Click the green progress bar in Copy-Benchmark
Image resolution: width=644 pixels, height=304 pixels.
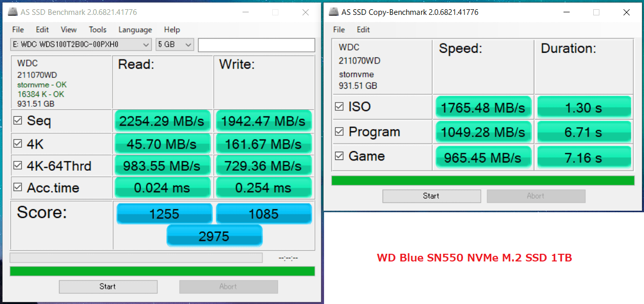coord(482,180)
